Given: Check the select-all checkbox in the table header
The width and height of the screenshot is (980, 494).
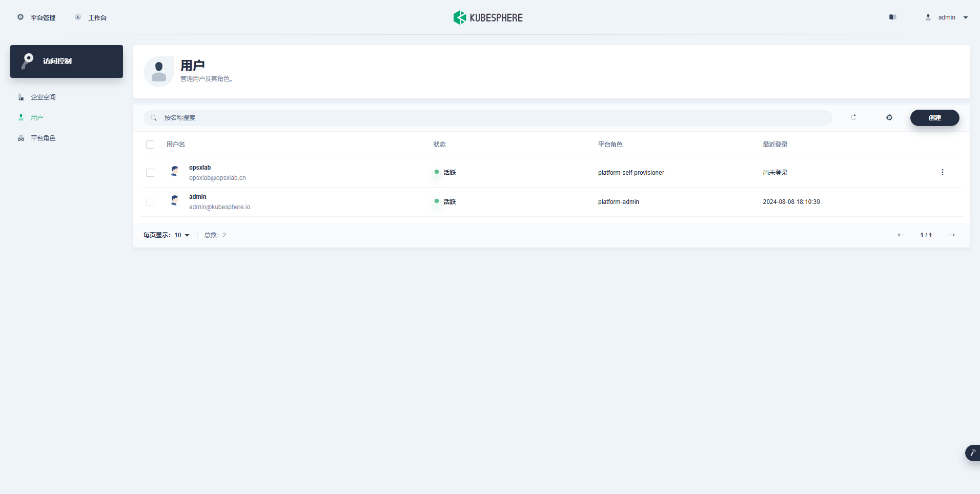Looking at the screenshot, I should (150, 145).
